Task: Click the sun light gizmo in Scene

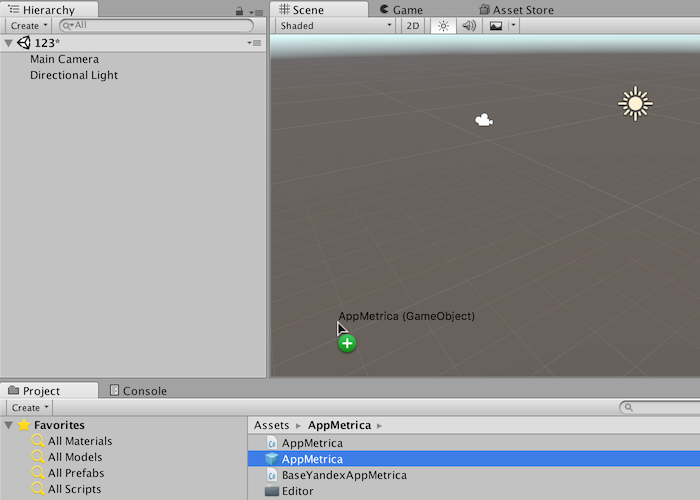Action: tap(635, 104)
